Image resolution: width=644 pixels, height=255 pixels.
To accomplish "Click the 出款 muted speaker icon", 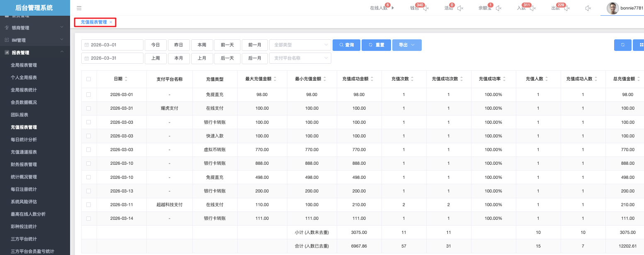I will click(567, 8).
